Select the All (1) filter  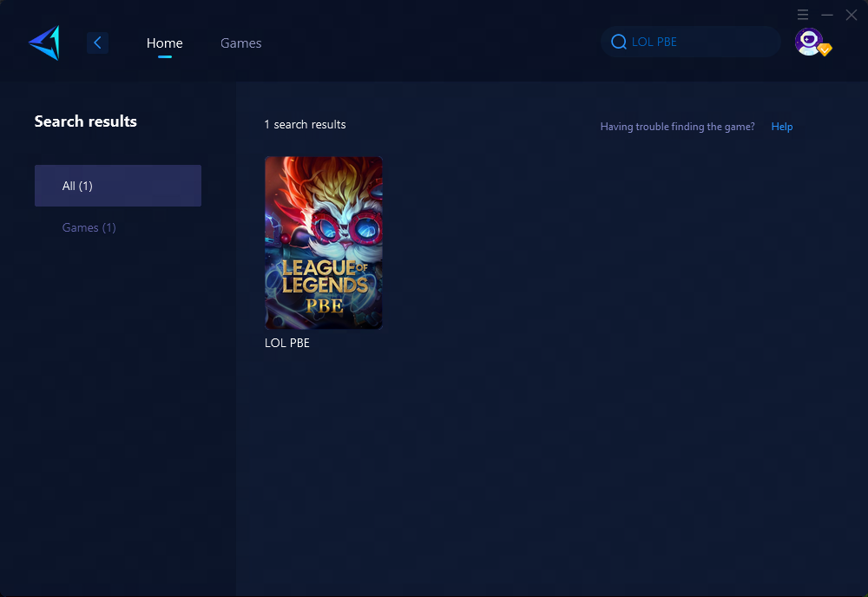tap(118, 186)
